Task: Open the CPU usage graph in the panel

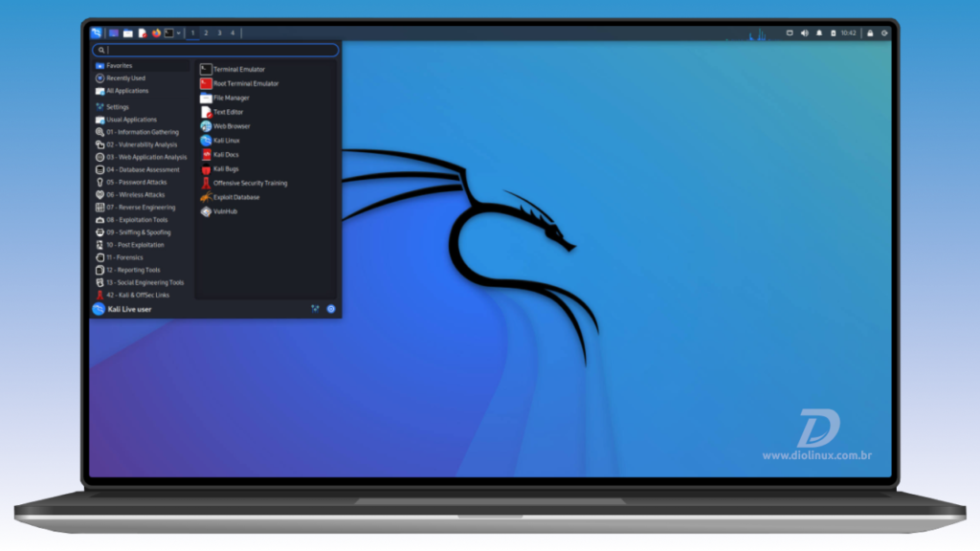Action: 756,33
